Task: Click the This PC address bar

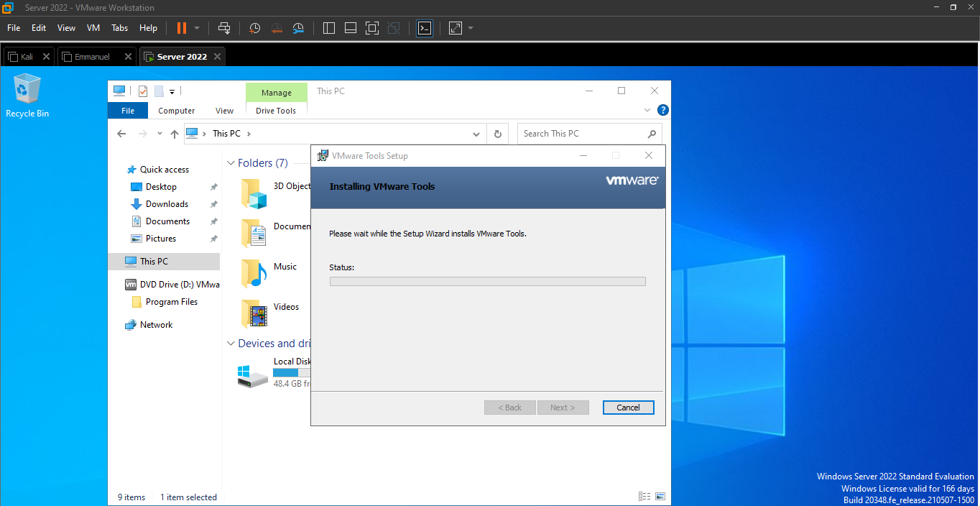Action: click(x=335, y=134)
